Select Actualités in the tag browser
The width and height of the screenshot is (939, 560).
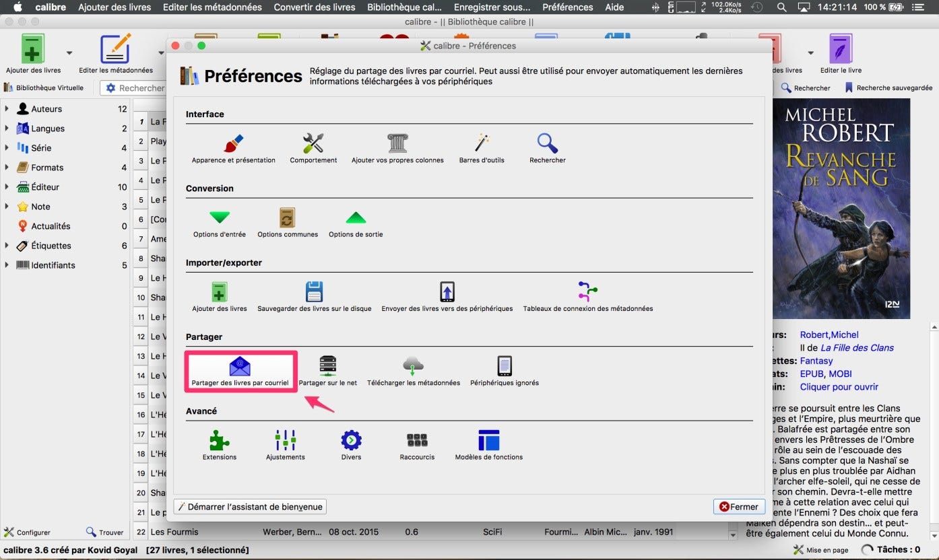click(x=51, y=226)
